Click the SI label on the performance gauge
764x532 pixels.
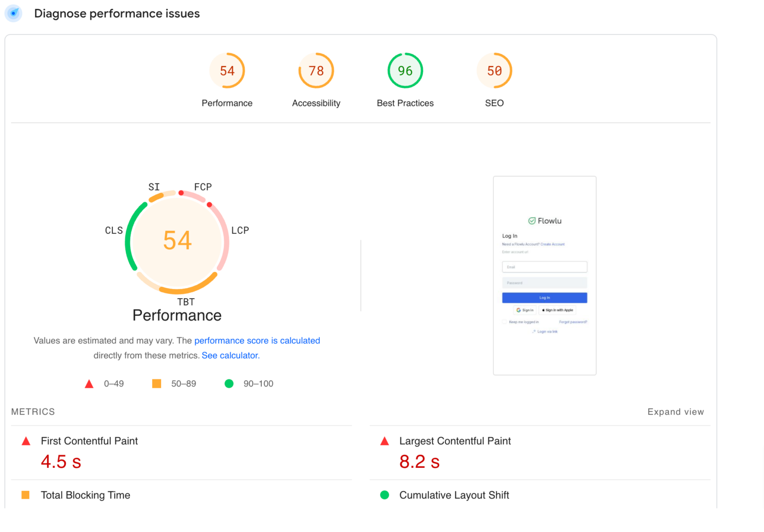pyautogui.click(x=154, y=187)
